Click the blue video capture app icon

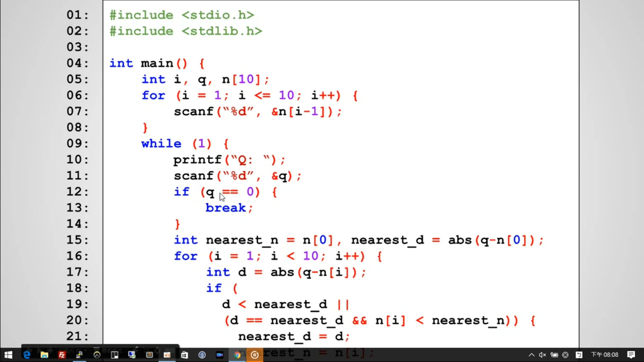[x=219, y=355]
